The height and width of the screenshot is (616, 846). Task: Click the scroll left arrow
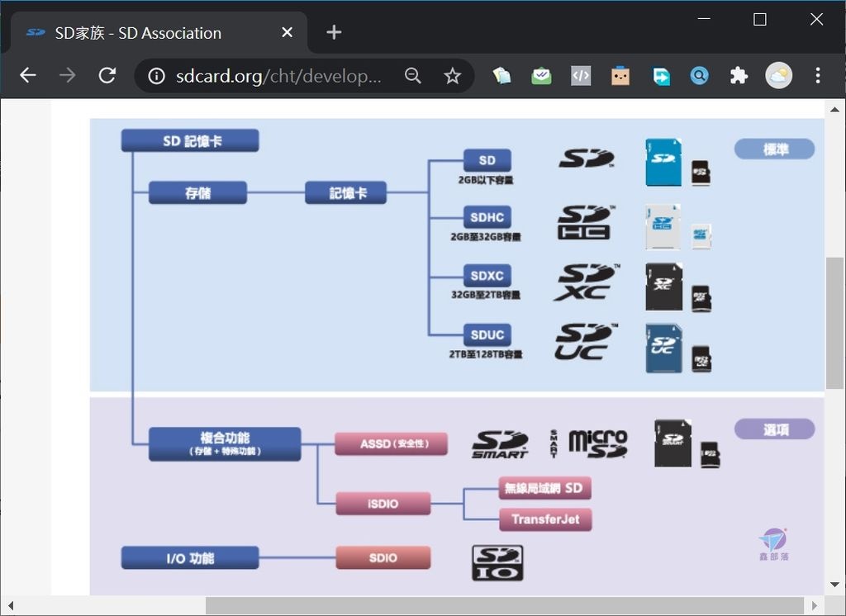[x=10, y=606]
